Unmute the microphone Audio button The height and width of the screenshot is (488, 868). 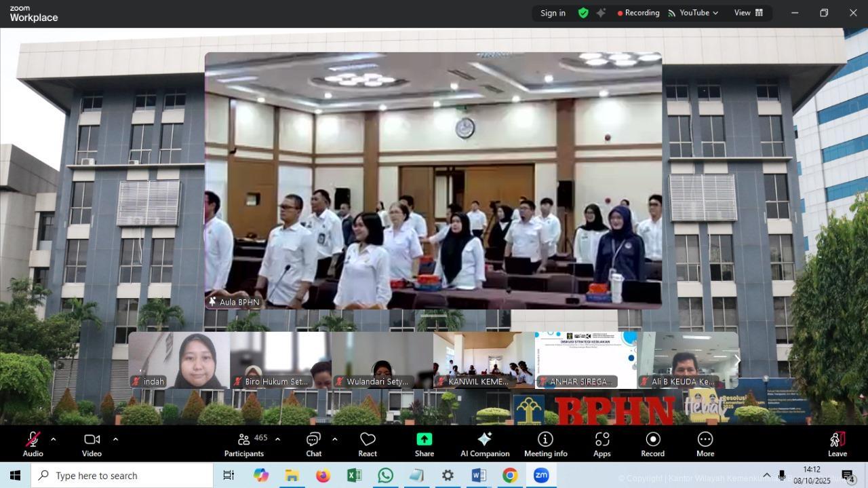click(x=33, y=445)
